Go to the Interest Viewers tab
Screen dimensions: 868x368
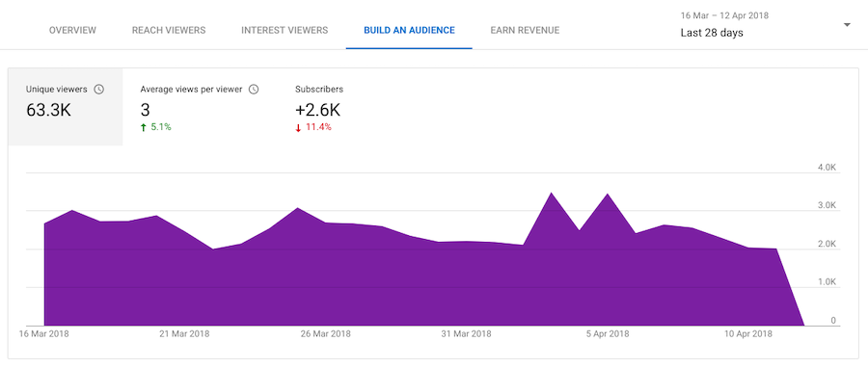click(x=285, y=31)
